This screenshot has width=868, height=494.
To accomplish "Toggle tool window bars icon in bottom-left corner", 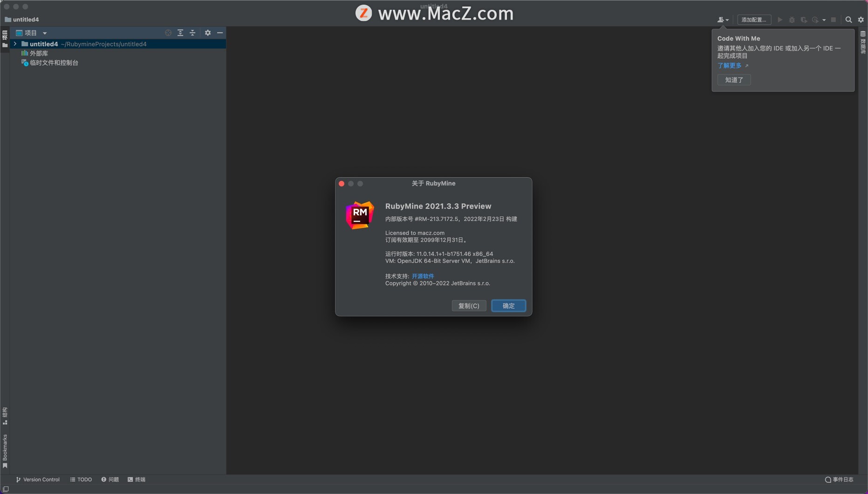I will point(6,489).
